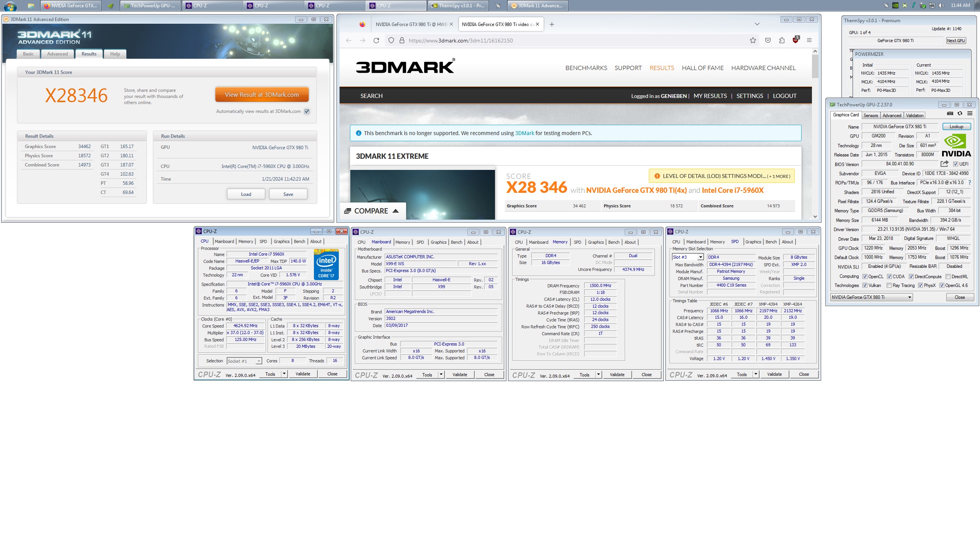980x551 pixels.
Task: Toggle the DirectCompute checkbox
Action: tap(911, 277)
